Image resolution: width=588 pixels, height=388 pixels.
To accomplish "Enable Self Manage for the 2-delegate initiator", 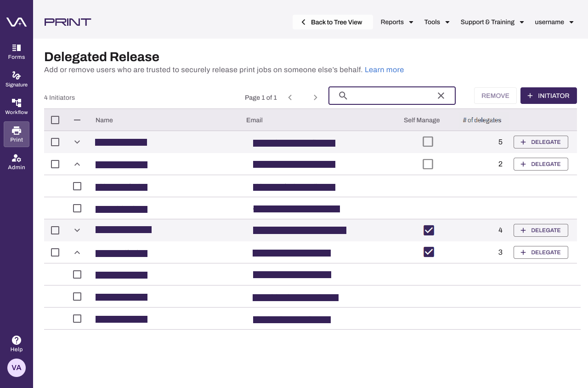I will click(x=428, y=164).
